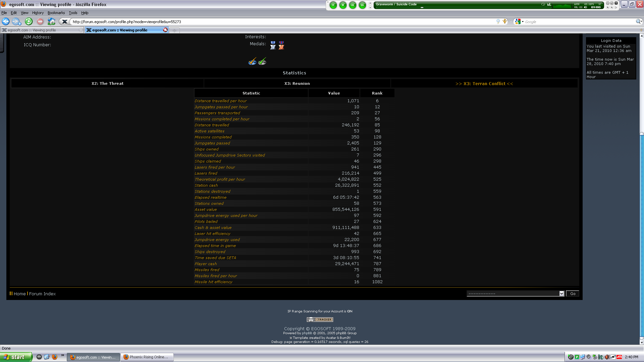This screenshot has height=362, width=644.
Task: Click the Go button
Action: (573, 294)
